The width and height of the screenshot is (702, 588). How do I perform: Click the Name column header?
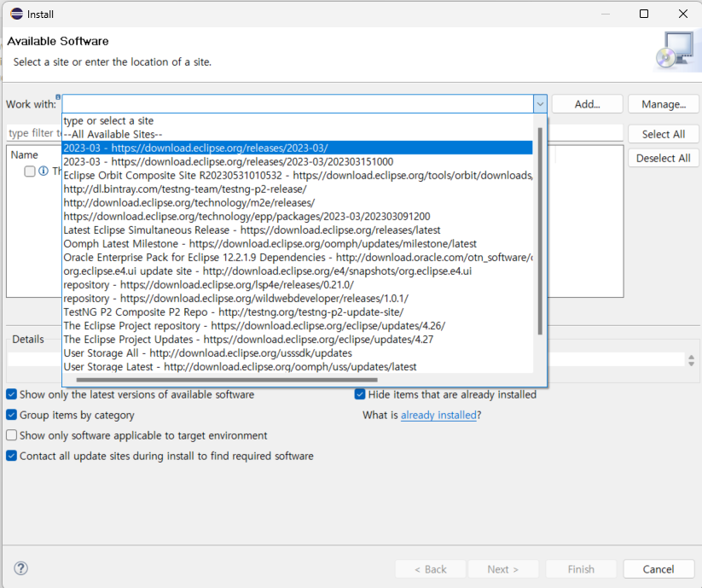[x=25, y=155]
